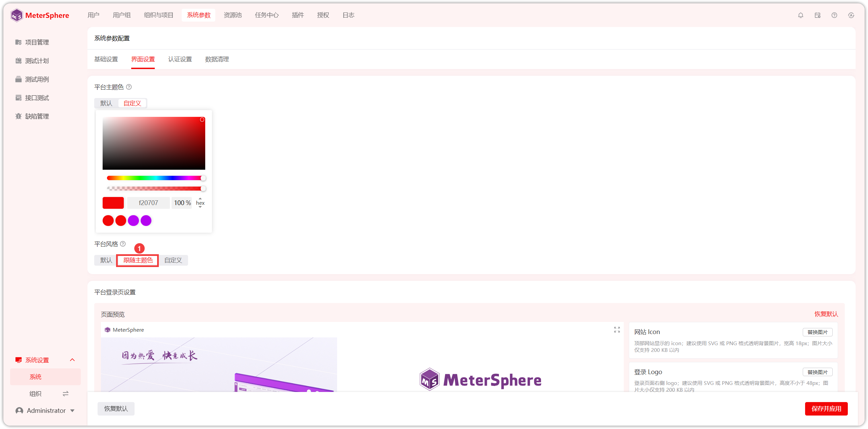The height and width of the screenshot is (429, 868).
Task: Click the f20707 hex input field
Action: coord(148,203)
